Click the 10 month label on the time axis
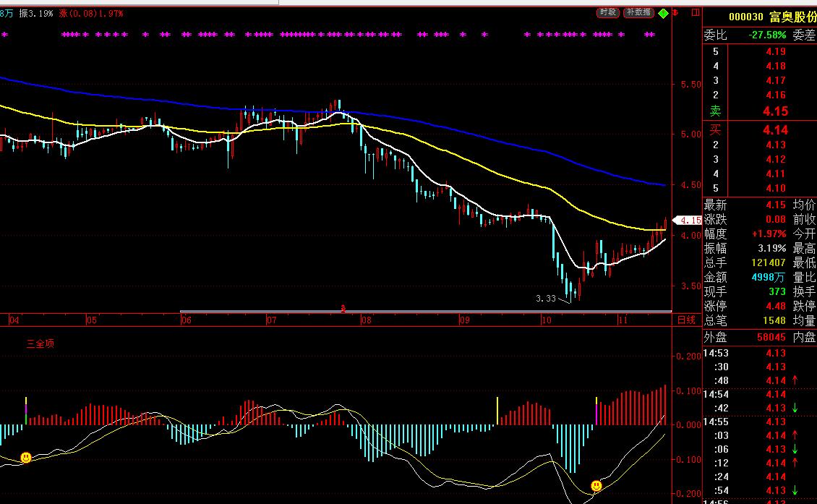This screenshot has width=817, height=504. (x=546, y=320)
